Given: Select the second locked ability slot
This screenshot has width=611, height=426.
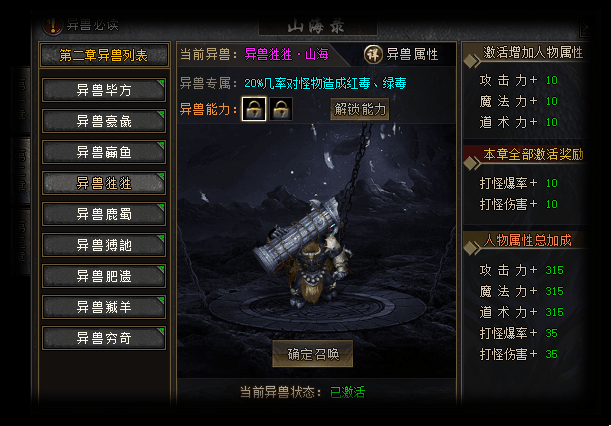Looking at the screenshot, I should [281, 109].
